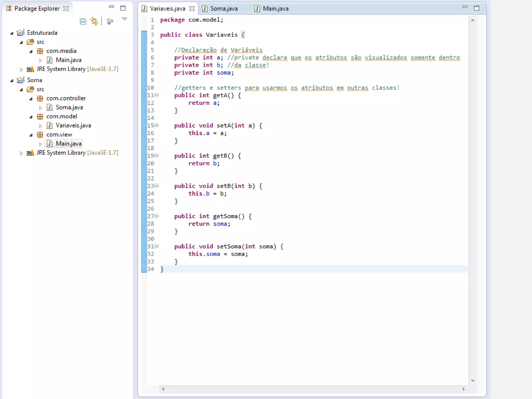Switch to the Soma.java editor tab
Viewport: 532px width, 399px height.
(x=224, y=9)
